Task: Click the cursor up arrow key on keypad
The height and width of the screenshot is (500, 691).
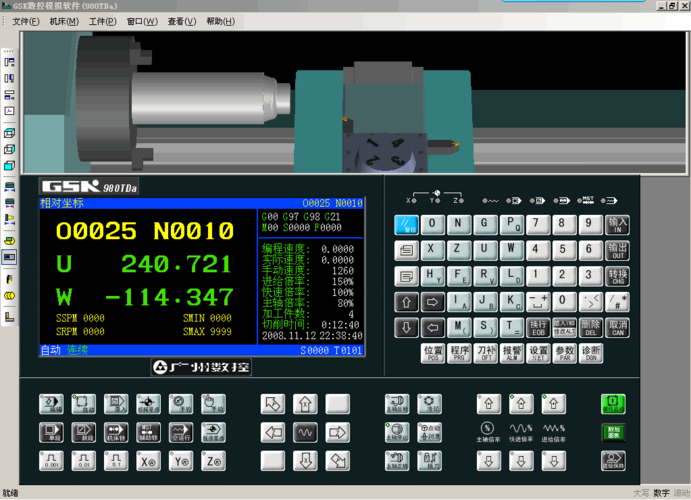Action: coord(406,302)
